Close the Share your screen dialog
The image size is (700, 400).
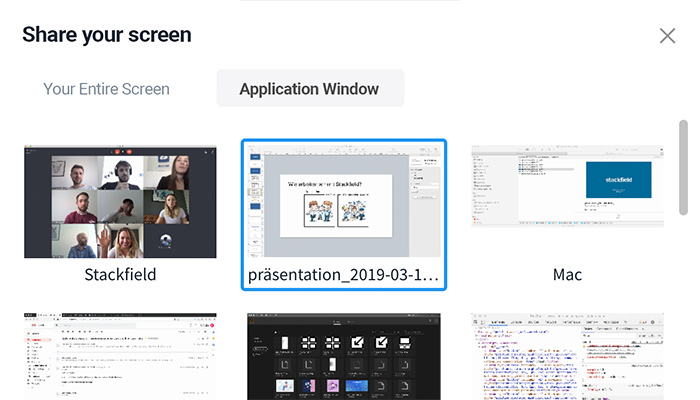(x=667, y=36)
